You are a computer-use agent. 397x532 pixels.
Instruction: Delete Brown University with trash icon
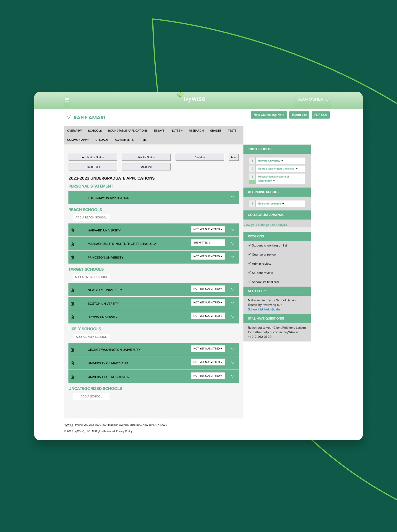(72, 317)
